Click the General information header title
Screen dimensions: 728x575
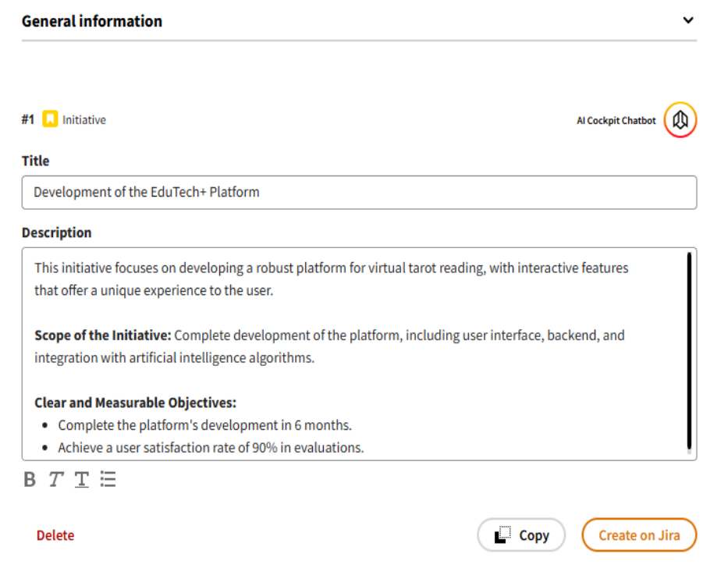92,21
